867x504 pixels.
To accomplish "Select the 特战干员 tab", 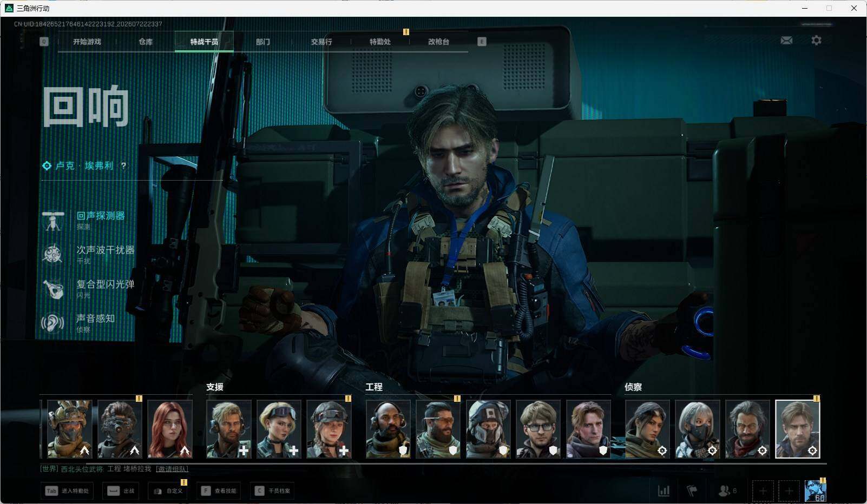I will 204,42.
